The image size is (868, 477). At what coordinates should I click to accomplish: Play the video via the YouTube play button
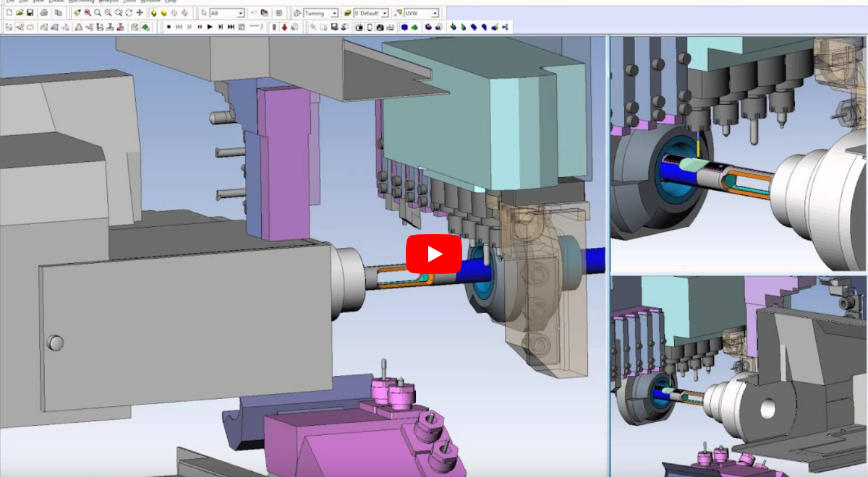(x=433, y=254)
